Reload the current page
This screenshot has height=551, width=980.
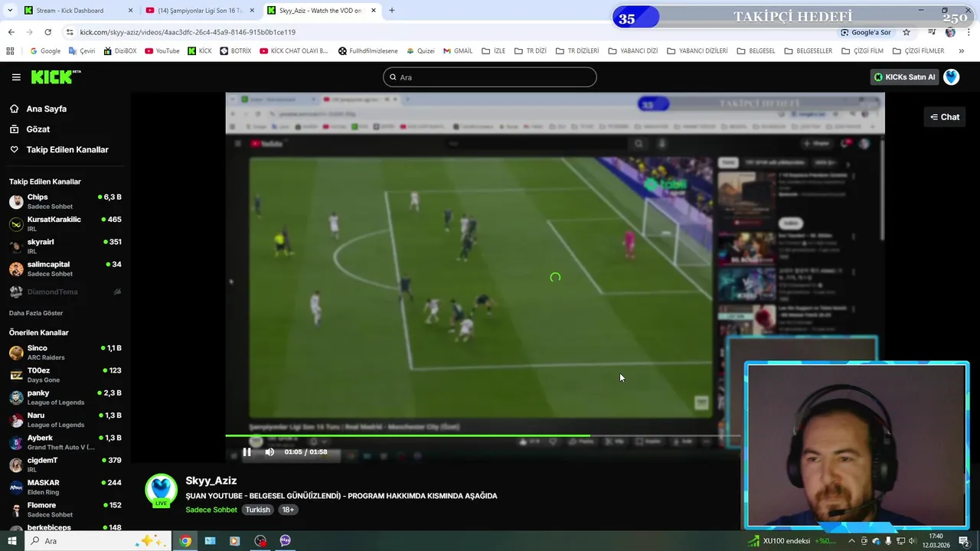point(47,32)
